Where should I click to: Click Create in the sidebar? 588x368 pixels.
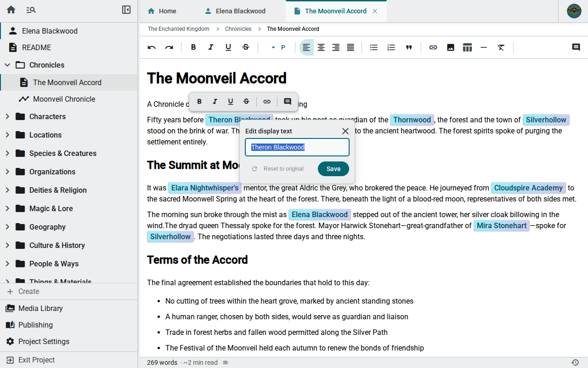pyautogui.click(x=69, y=291)
